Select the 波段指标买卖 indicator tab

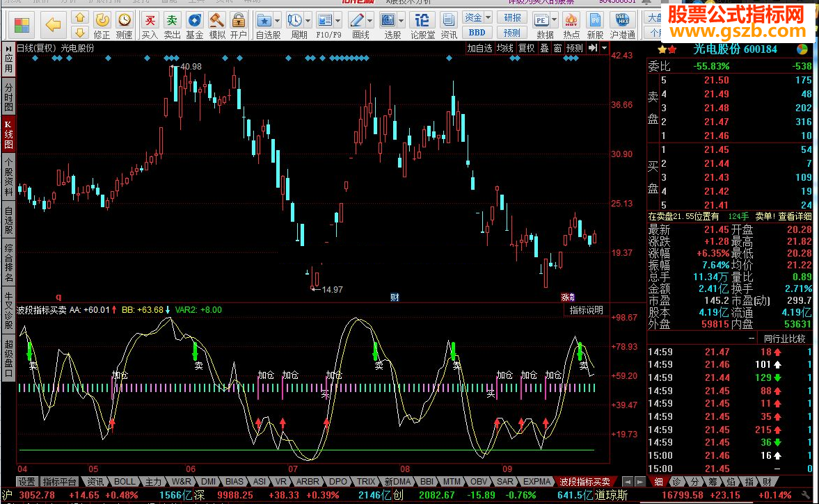tap(585, 482)
